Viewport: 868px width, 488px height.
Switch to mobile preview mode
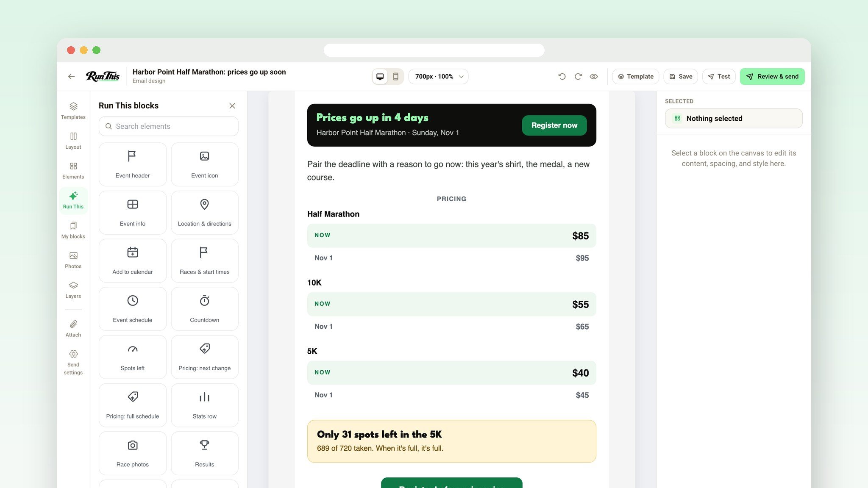pyautogui.click(x=395, y=77)
